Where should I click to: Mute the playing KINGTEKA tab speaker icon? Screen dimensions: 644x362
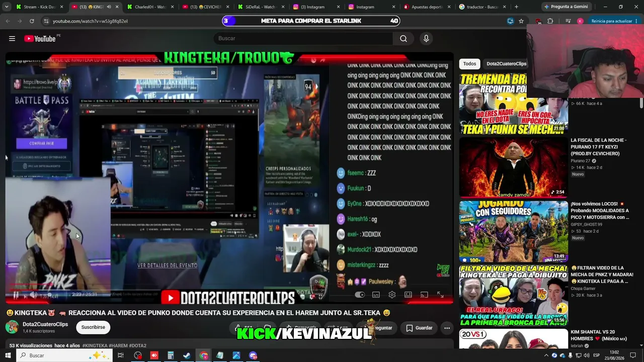coord(109,7)
